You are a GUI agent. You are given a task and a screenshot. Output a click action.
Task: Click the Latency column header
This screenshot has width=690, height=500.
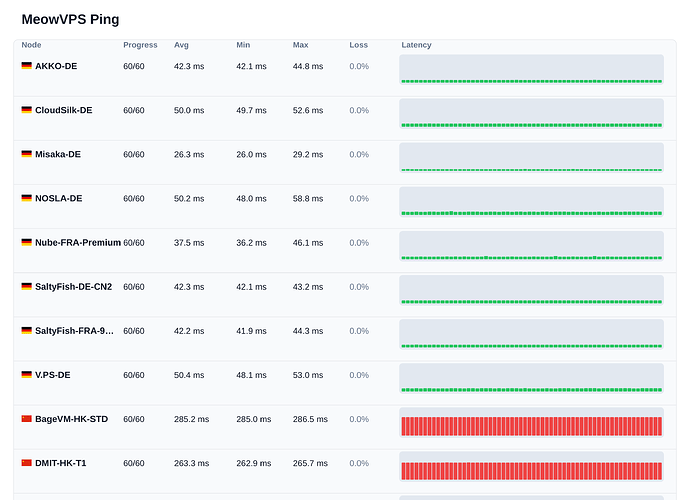coord(416,45)
